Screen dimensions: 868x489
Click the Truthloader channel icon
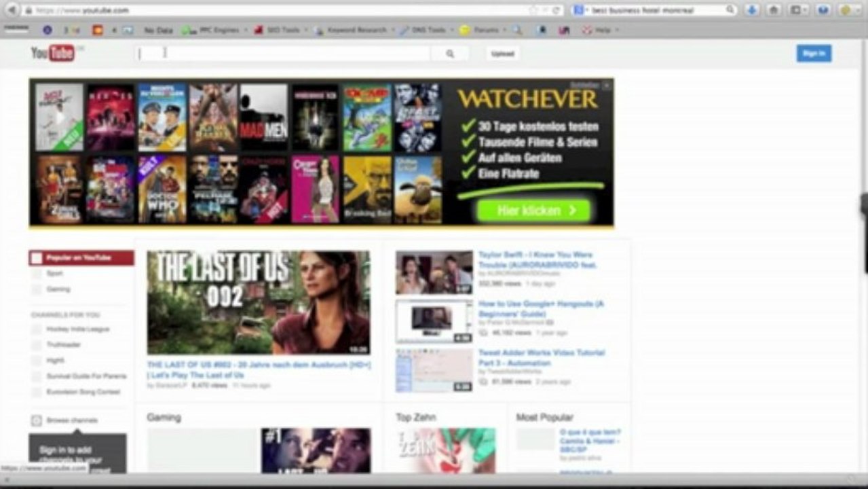point(37,345)
